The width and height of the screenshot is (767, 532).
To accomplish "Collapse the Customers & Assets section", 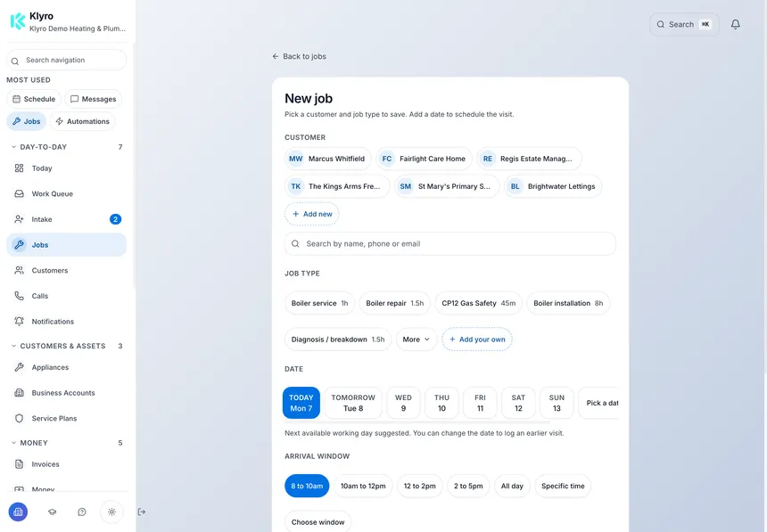I will [x=67, y=346].
